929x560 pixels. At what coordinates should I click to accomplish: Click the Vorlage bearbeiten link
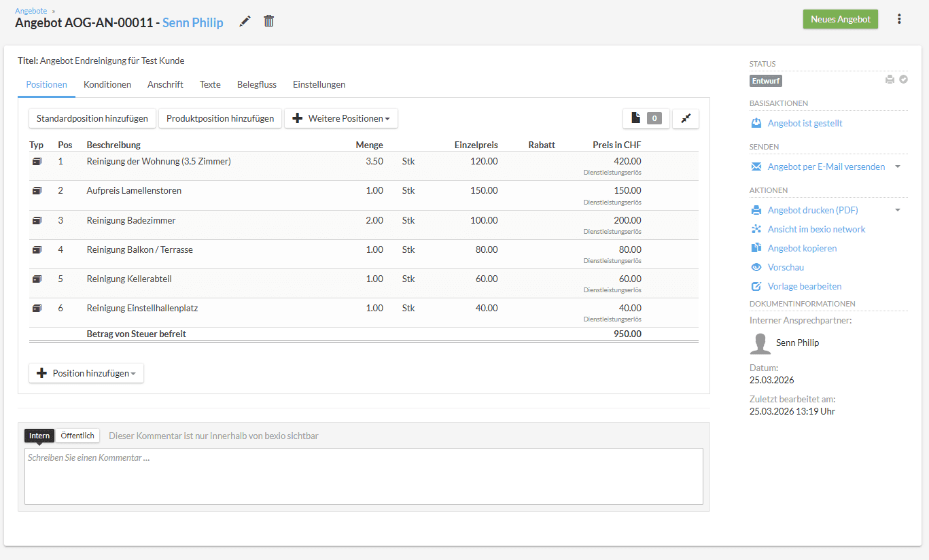tap(805, 286)
